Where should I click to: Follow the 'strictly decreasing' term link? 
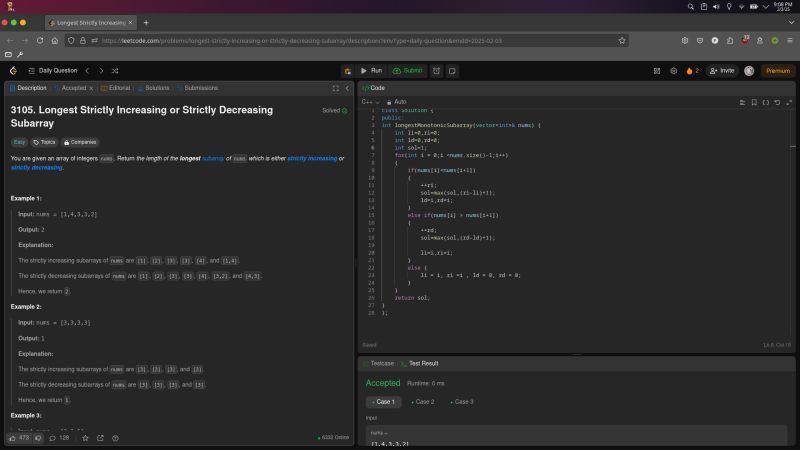(x=36, y=168)
